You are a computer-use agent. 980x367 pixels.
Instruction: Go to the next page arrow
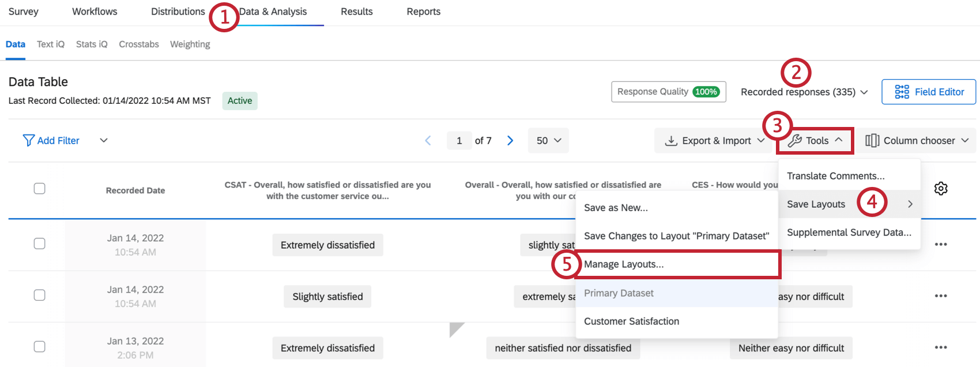pos(510,141)
